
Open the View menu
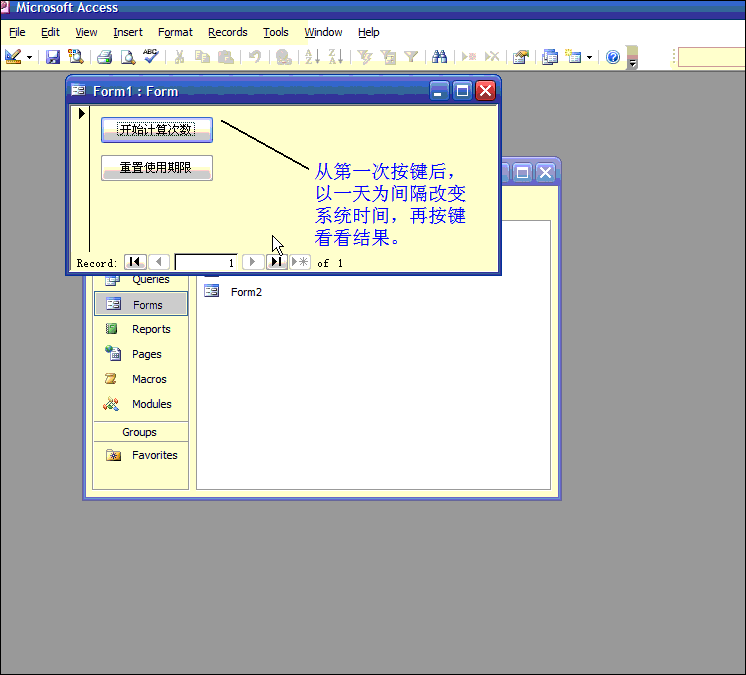pyautogui.click(x=86, y=32)
